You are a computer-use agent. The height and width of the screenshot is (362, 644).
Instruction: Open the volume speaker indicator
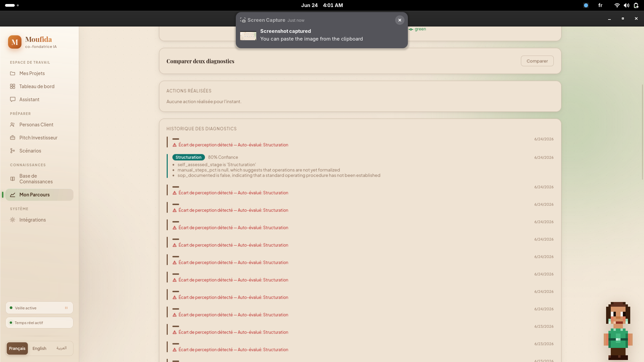point(626,5)
